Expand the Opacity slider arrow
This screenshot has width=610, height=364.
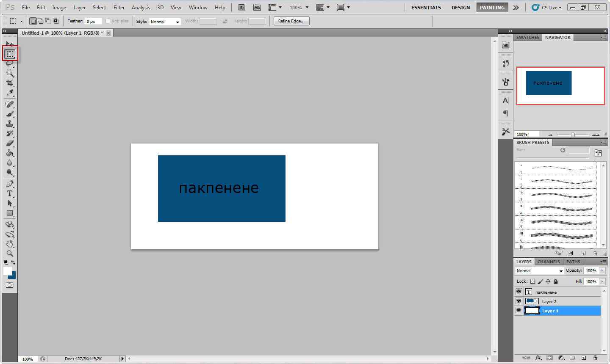(602, 270)
